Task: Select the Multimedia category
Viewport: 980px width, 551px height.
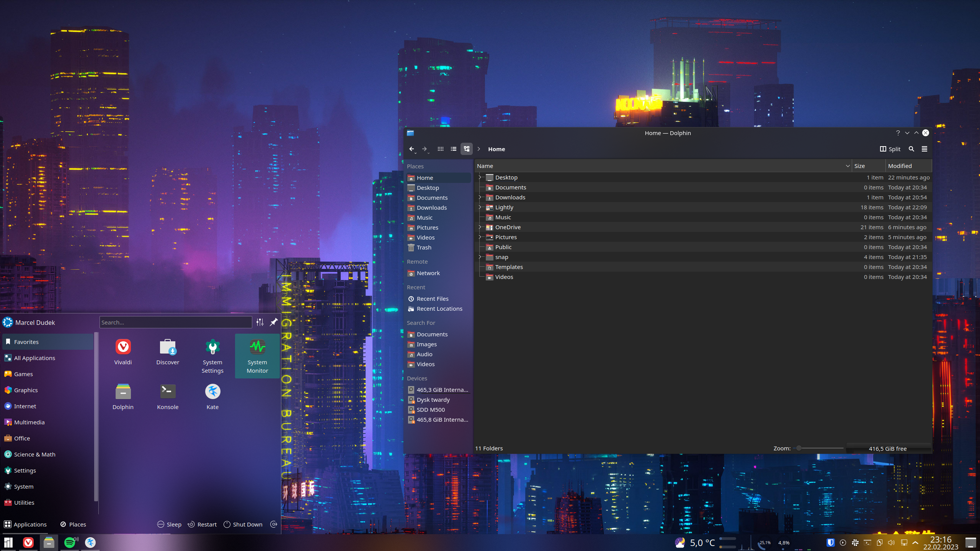Action: click(48, 422)
